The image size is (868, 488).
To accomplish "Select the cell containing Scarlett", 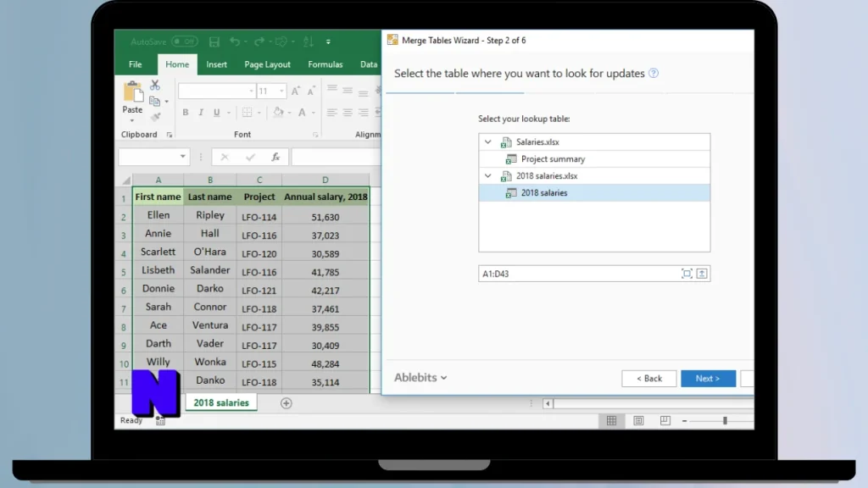I will 158,252.
